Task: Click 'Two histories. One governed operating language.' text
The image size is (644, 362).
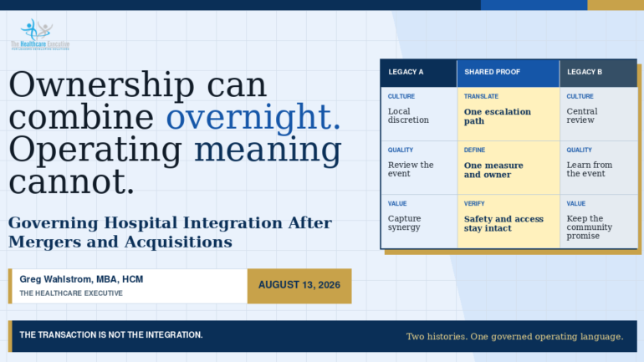Action: [x=514, y=337]
